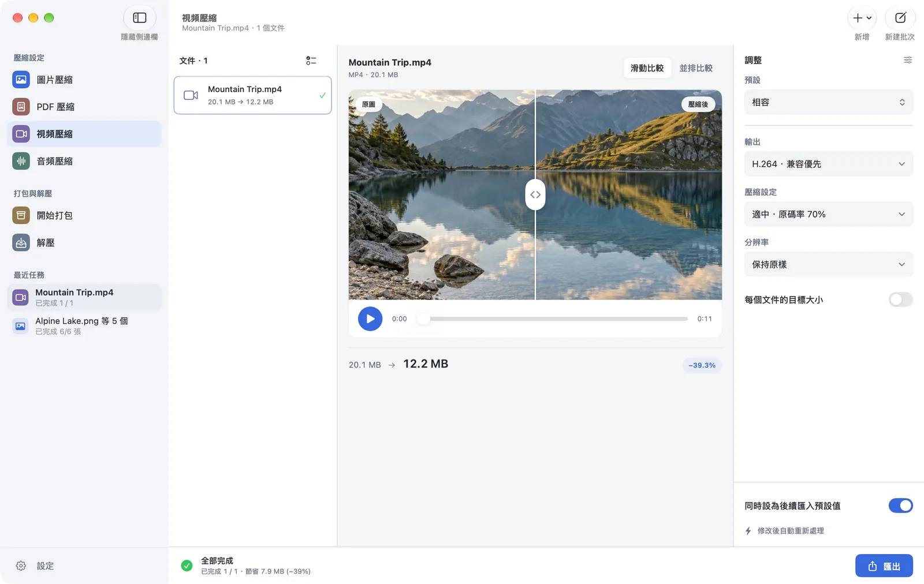924x584 pixels.
Task: Expand the 保持原樣 resolution dropdown
Action: click(x=829, y=264)
